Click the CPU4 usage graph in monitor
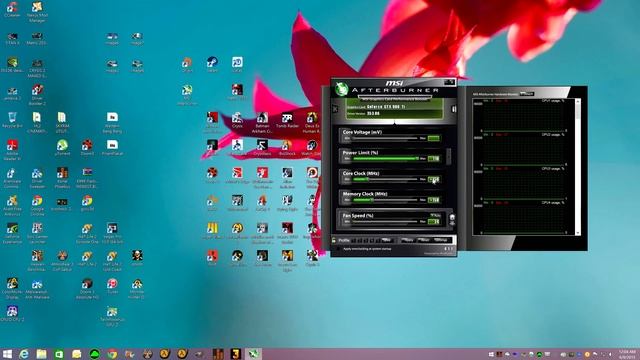 tap(524, 218)
